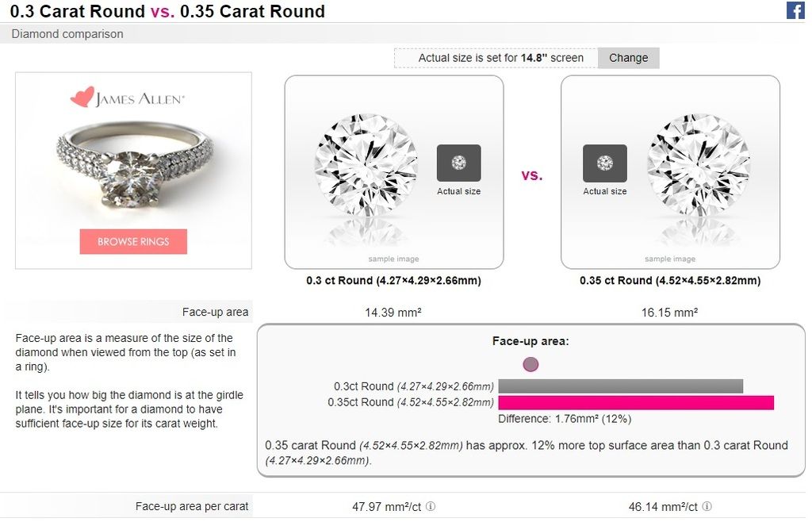Click the 0.35 carat diamond sample image
812x522 pixels.
[698, 165]
